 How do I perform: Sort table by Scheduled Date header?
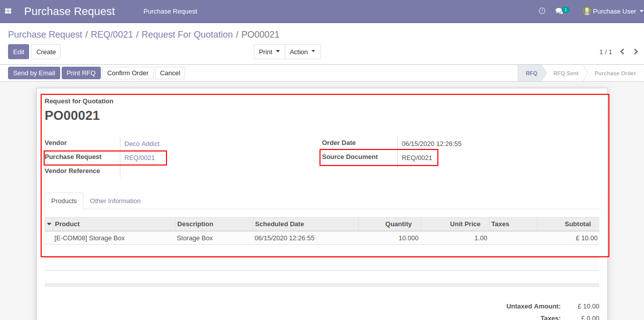tap(279, 224)
